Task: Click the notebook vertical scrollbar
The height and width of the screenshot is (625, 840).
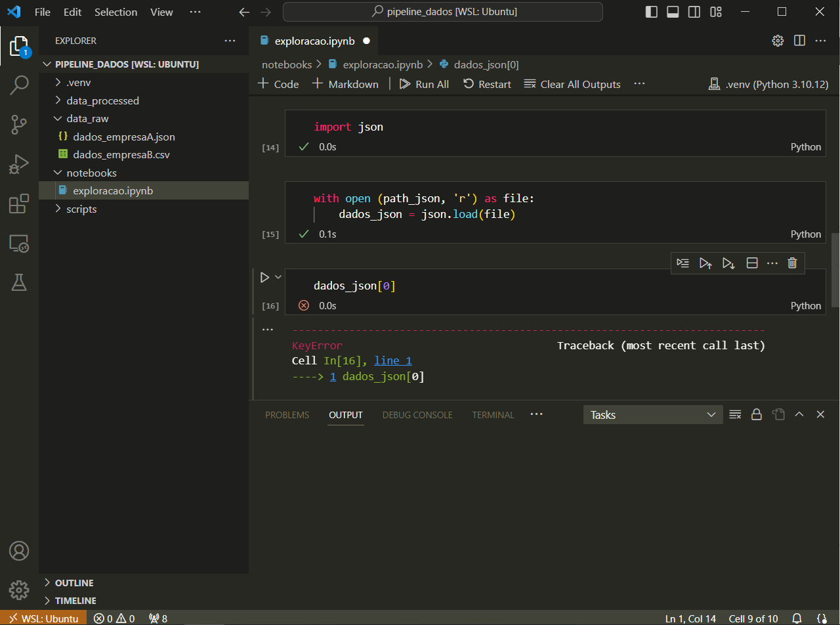Action: click(x=835, y=270)
